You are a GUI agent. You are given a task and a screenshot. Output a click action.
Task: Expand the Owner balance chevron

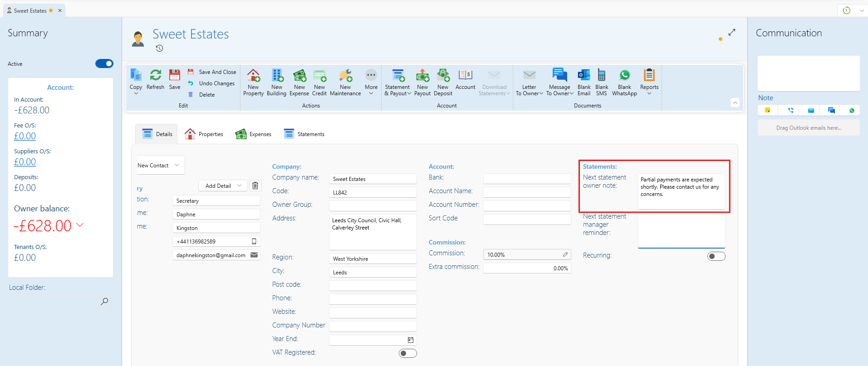pyautogui.click(x=80, y=225)
